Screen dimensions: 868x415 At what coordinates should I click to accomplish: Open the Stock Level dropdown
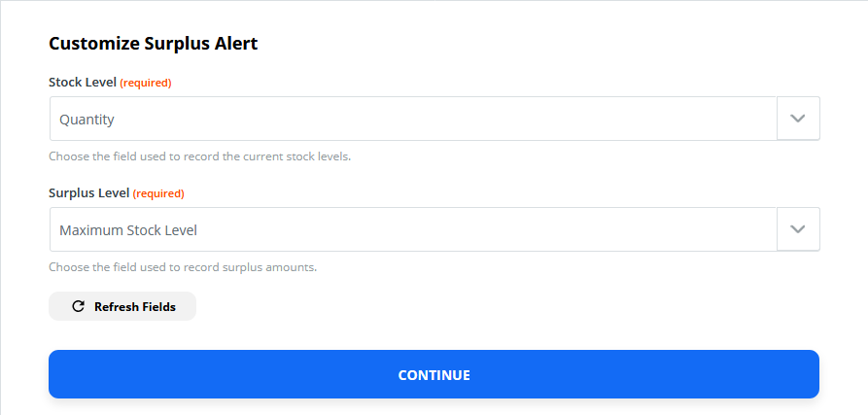pos(798,119)
